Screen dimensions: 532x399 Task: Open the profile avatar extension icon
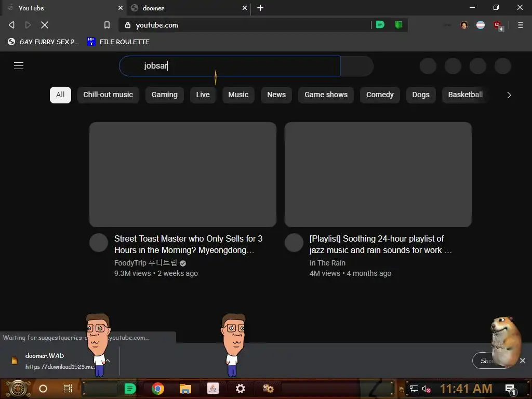(464, 25)
